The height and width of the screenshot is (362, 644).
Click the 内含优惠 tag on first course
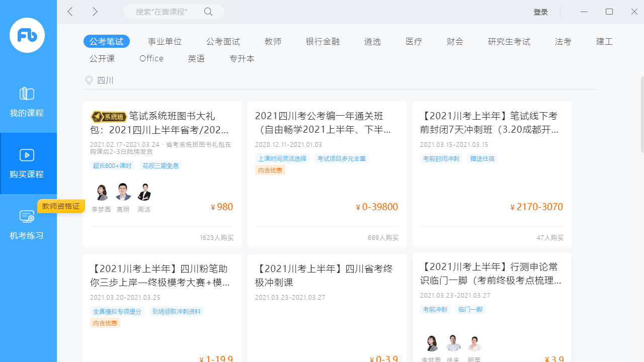coord(270,170)
